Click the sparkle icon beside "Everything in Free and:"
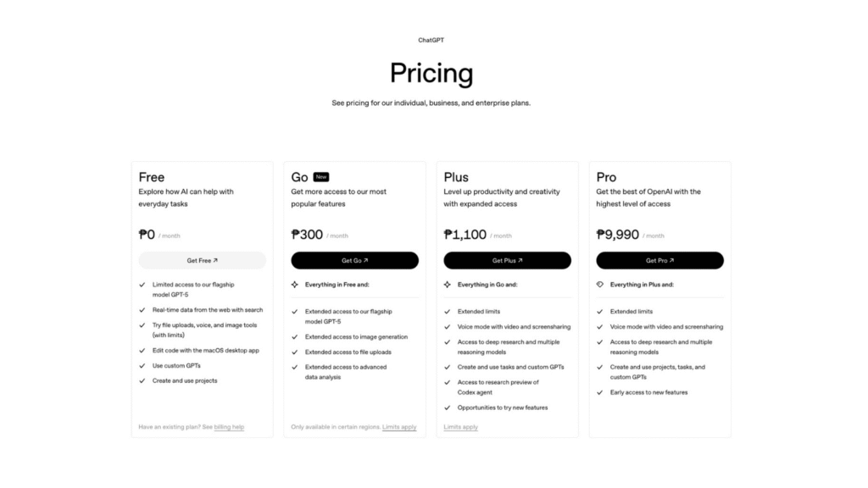 295,285
